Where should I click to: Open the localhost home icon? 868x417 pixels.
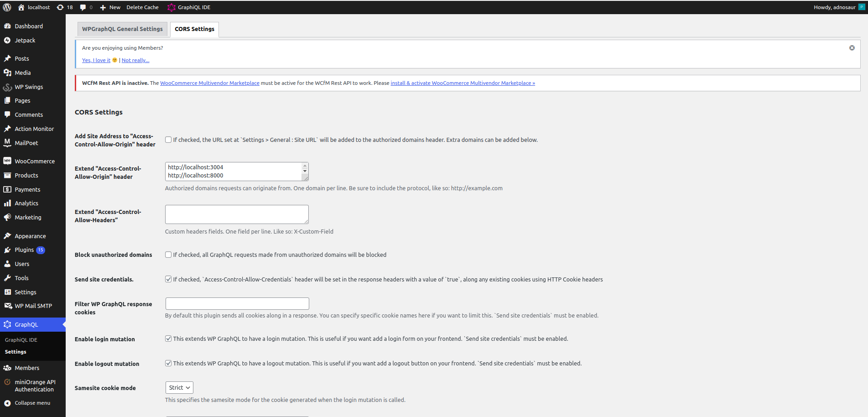click(21, 7)
